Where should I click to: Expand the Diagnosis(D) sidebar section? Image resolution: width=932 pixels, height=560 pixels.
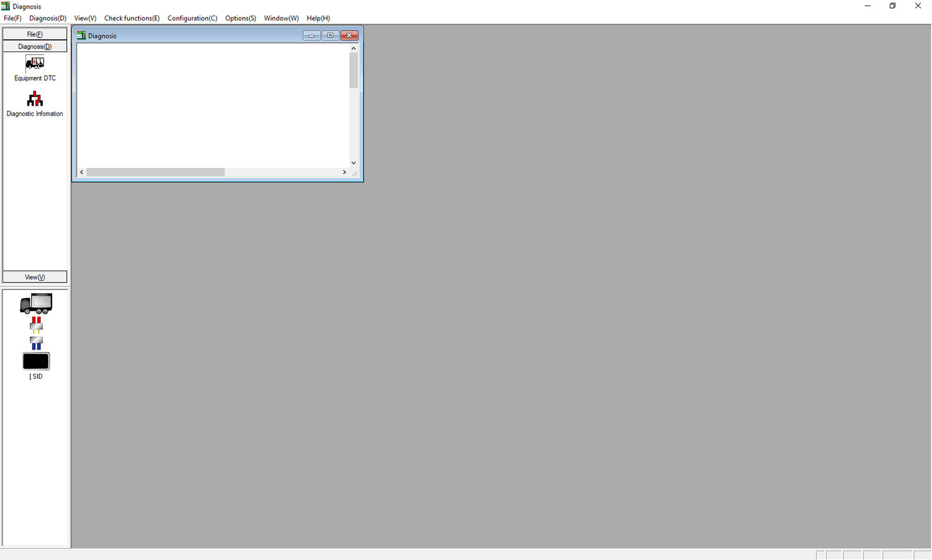coord(35,47)
